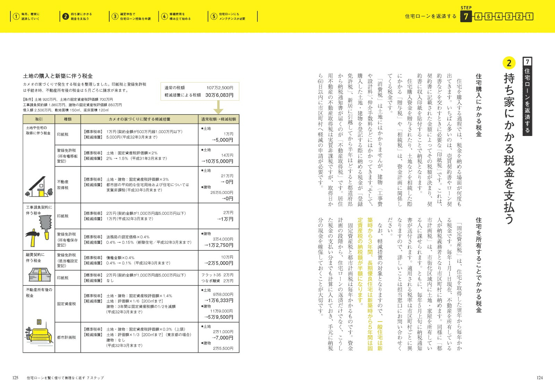Click page number 125
Image resolution: width=555 pixels, height=392 pixels.
(x=15, y=378)
